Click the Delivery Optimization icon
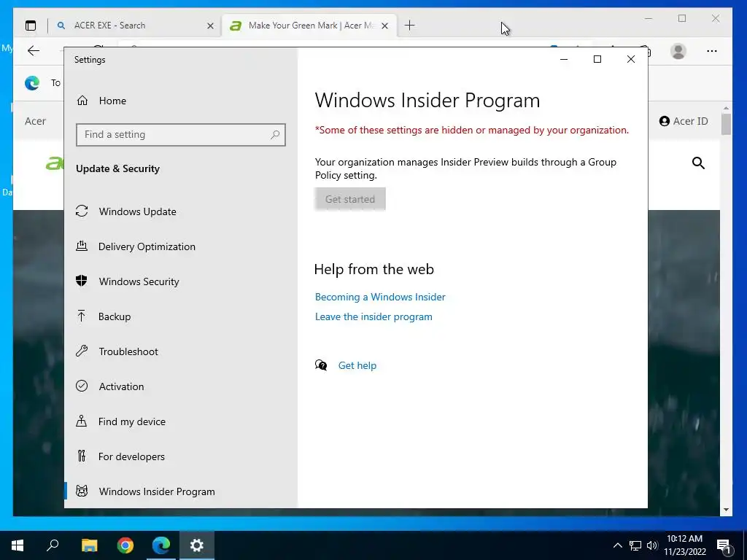The width and height of the screenshot is (747, 560). (x=82, y=246)
